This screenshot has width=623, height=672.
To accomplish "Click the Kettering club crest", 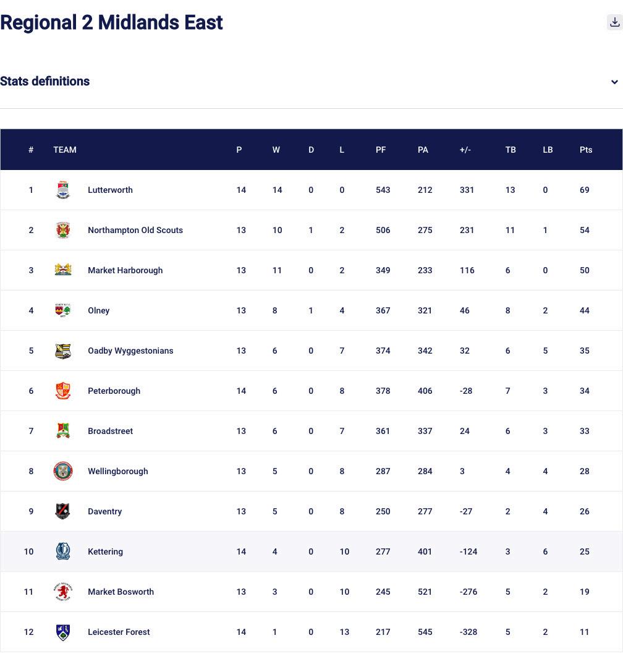I will (63, 551).
